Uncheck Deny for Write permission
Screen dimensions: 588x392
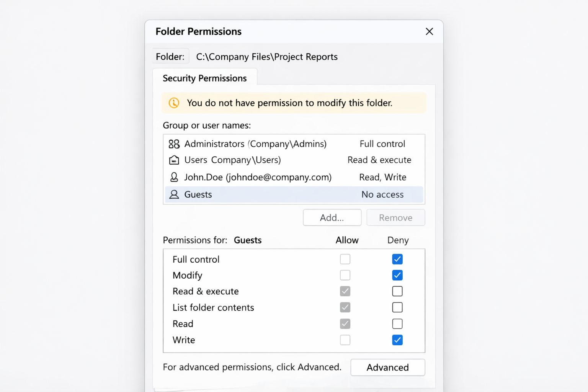pos(397,340)
